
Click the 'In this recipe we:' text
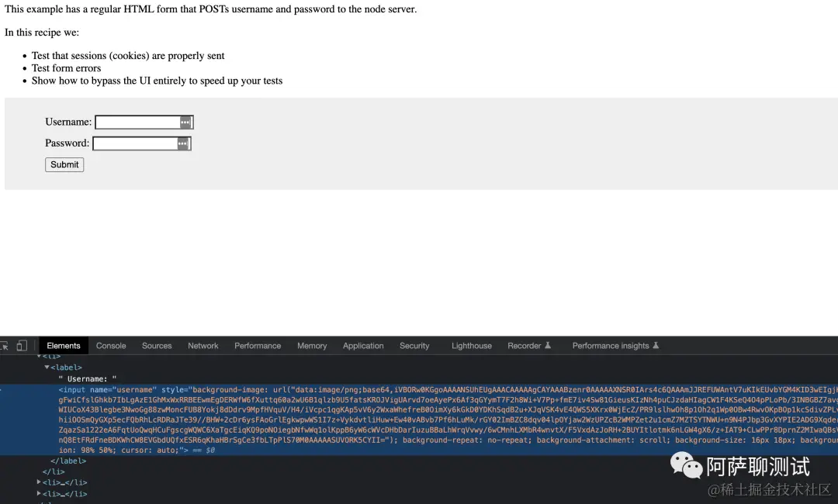point(42,32)
